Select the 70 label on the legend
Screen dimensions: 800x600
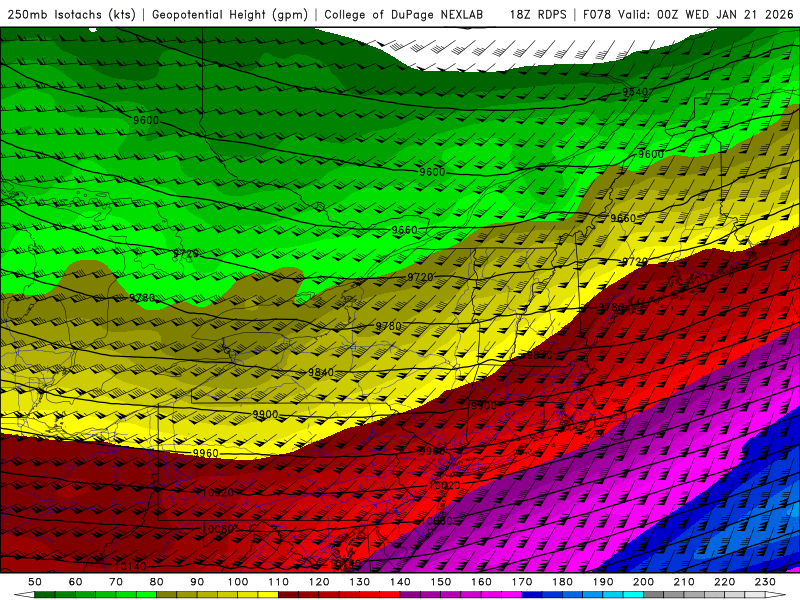[116, 582]
